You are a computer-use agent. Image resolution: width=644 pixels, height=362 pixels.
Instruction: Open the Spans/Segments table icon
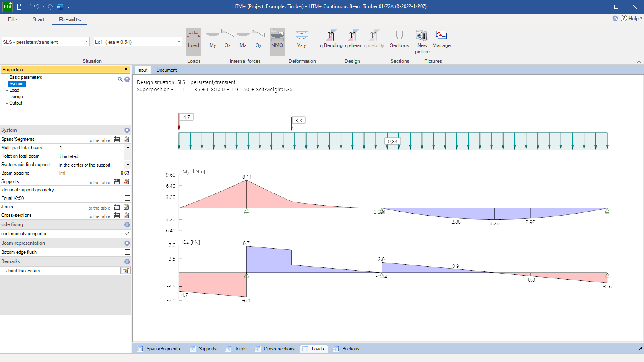[117, 139]
